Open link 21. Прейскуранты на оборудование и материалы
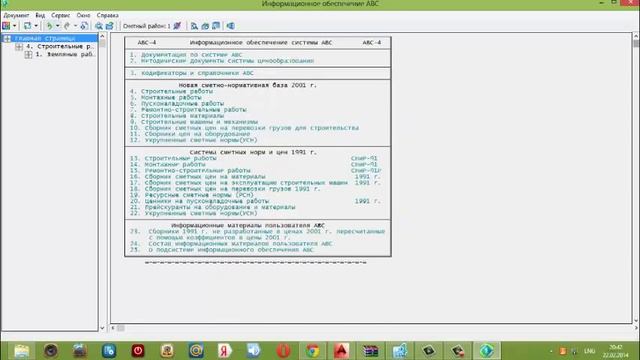The image size is (640, 360). point(212,207)
